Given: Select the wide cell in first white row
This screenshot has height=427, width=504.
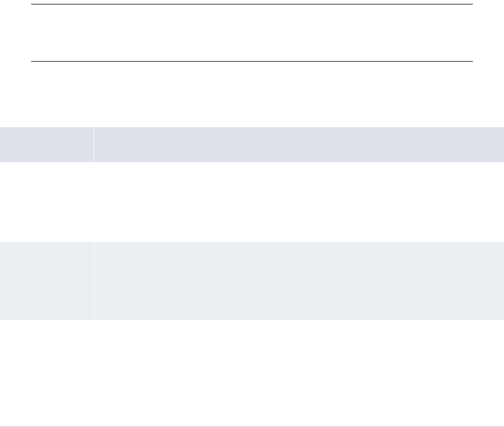Looking at the screenshot, I should point(300,202).
